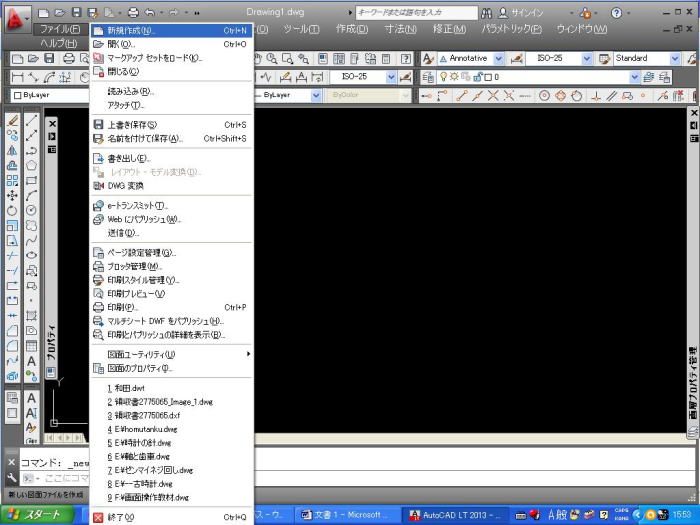Screen dimensions: 700x525
Task: Select the Table tool
Action: (31, 346)
